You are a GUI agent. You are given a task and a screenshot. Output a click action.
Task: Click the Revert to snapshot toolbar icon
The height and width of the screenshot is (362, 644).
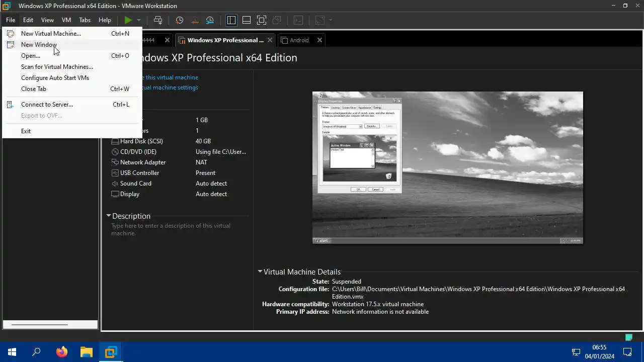point(195,20)
